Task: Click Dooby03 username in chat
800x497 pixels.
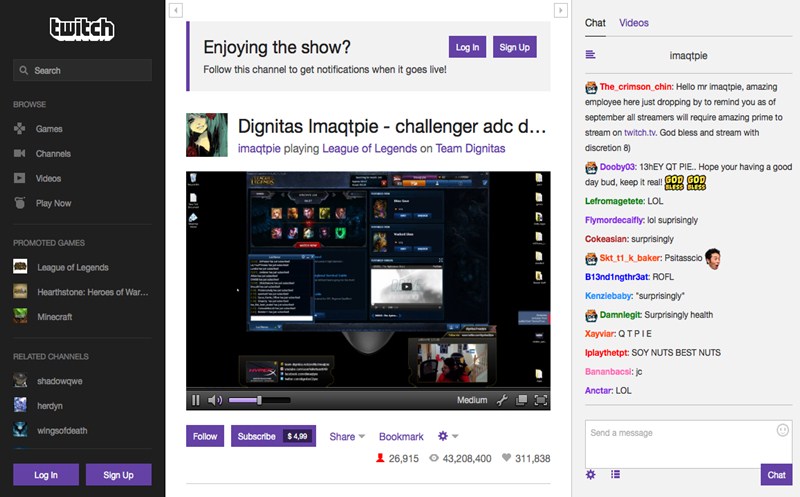Action: (617, 167)
